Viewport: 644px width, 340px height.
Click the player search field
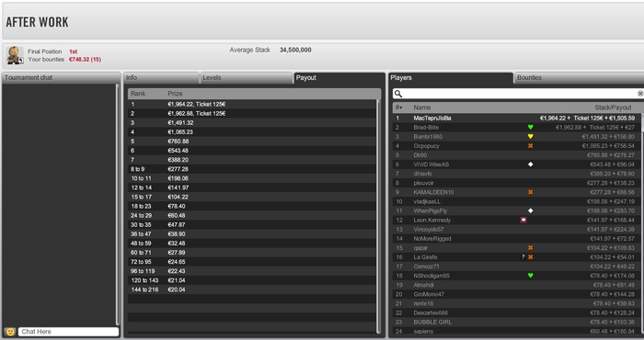click(x=518, y=94)
